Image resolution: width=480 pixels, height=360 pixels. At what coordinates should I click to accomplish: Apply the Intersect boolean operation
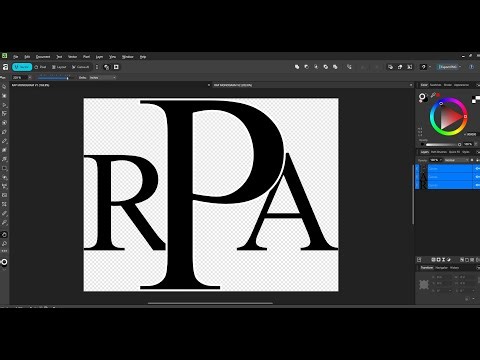[x=316, y=67]
